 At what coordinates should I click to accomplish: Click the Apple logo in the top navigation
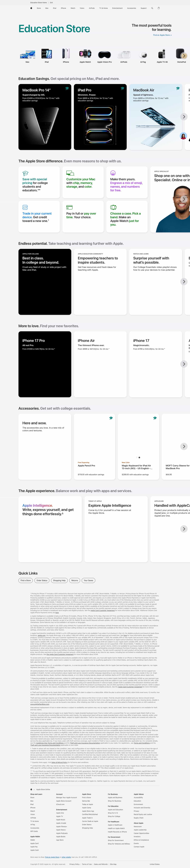(31, 8)
